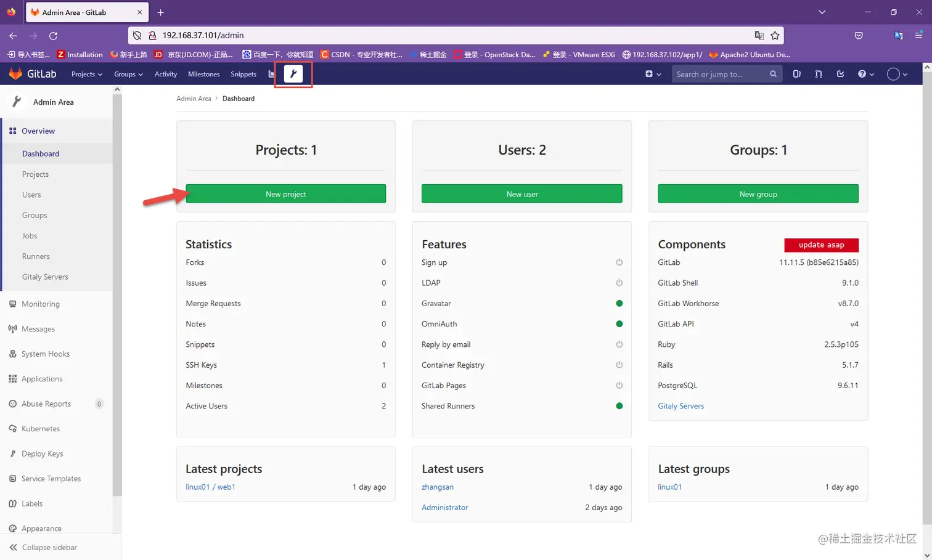This screenshot has width=932, height=560.
Task: Select Overview in the sidebar
Action: (x=58, y=131)
